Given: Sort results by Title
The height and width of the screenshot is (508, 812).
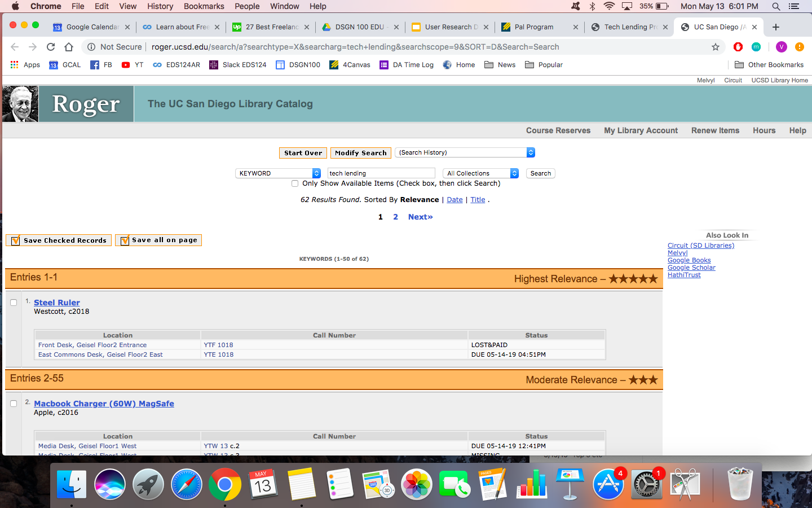Looking at the screenshot, I should (478, 200).
